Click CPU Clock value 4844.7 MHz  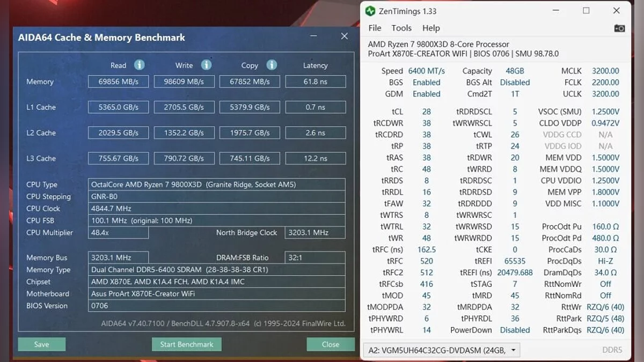point(217,209)
